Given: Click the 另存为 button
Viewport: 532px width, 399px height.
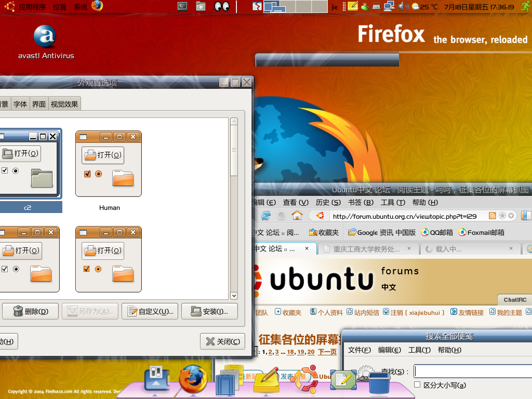Looking at the screenshot, I should (x=90, y=311).
